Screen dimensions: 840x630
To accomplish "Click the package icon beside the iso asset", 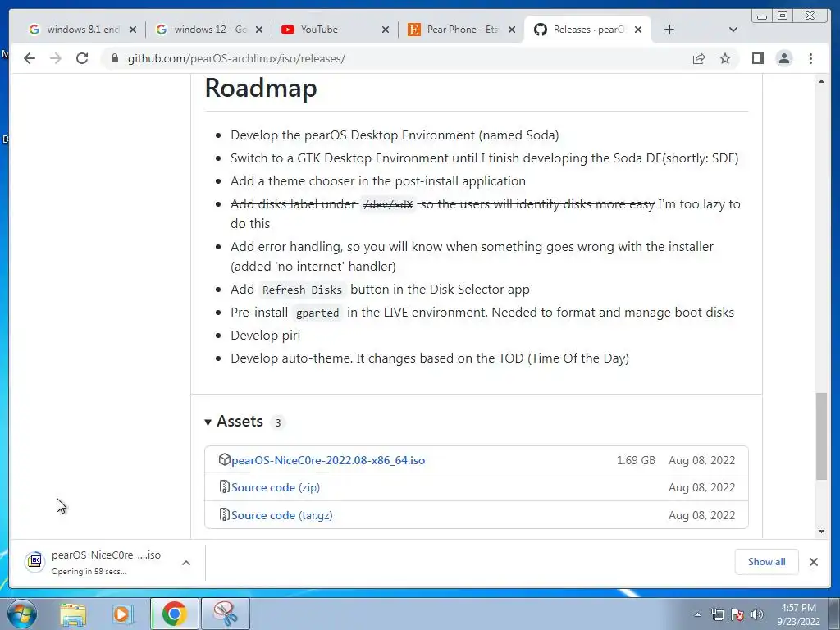I will 225,459.
